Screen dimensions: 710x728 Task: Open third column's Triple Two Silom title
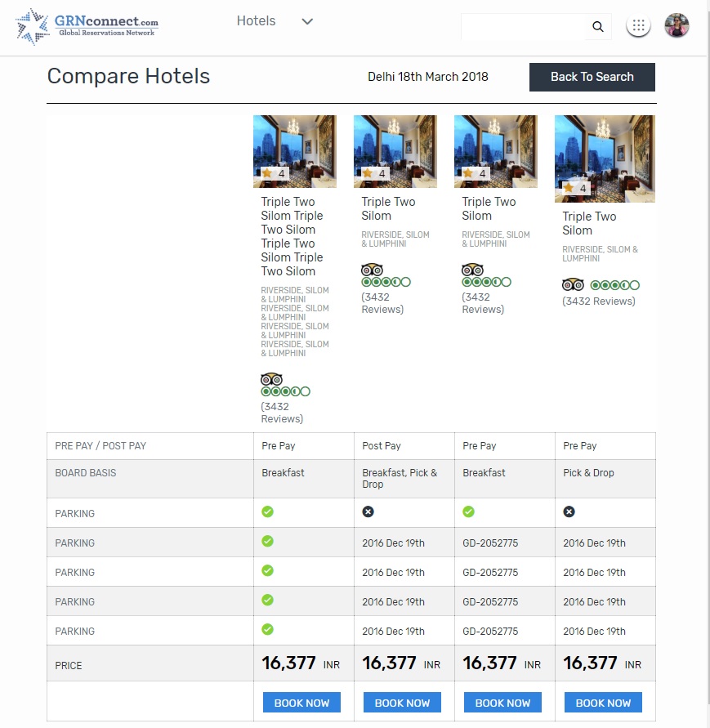click(489, 208)
